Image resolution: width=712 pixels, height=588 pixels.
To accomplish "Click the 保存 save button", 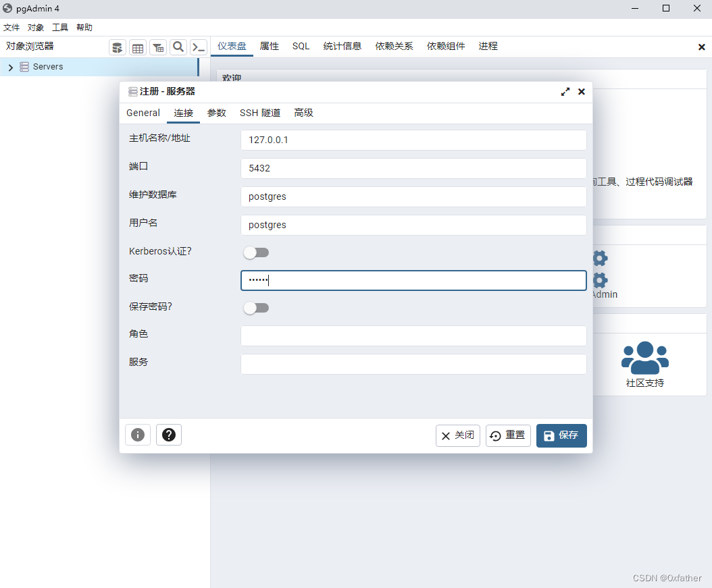I will click(x=561, y=435).
